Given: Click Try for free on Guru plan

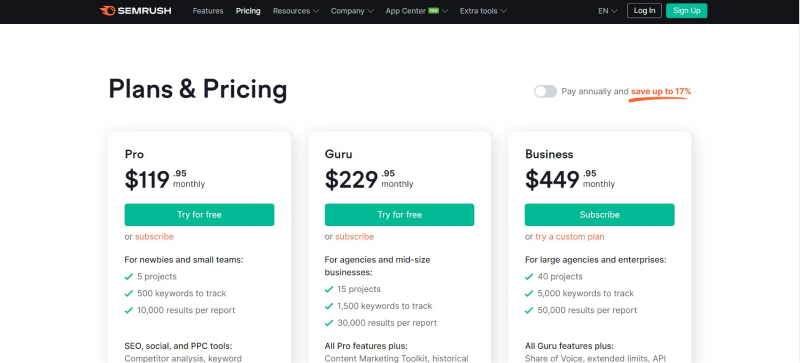Looking at the screenshot, I should tap(399, 214).
